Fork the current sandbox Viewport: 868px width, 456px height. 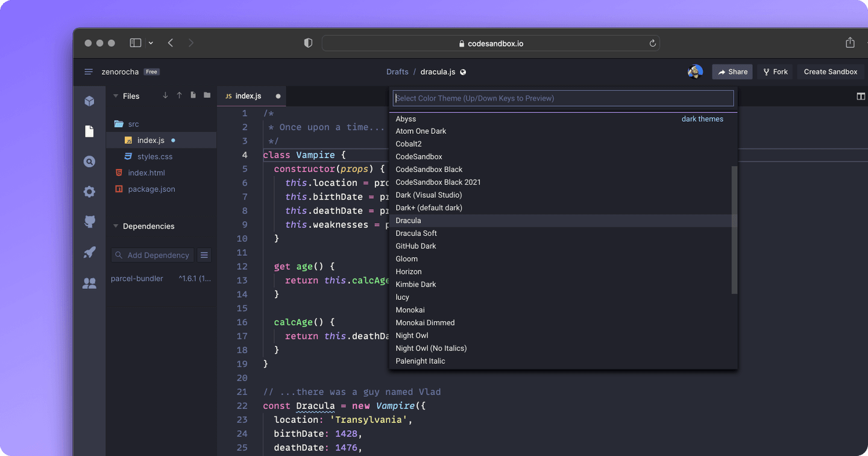point(775,71)
